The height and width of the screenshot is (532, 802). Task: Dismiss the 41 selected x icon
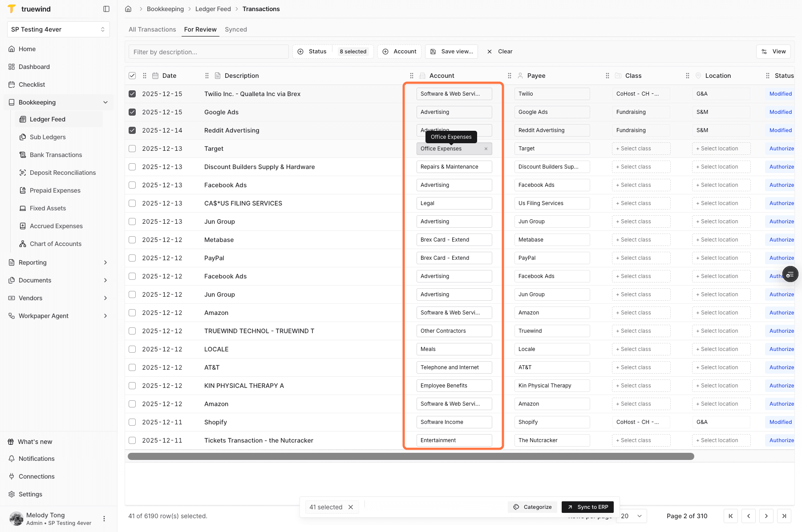[x=351, y=507]
